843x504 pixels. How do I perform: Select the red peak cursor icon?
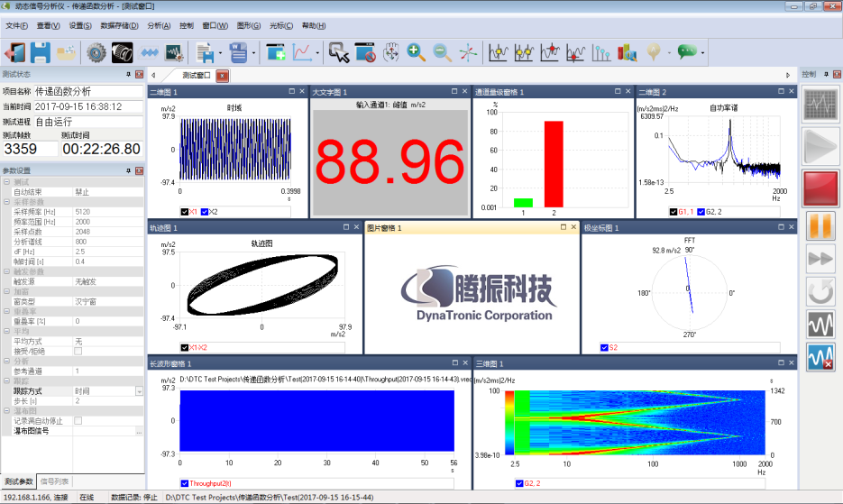click(550, 52)
